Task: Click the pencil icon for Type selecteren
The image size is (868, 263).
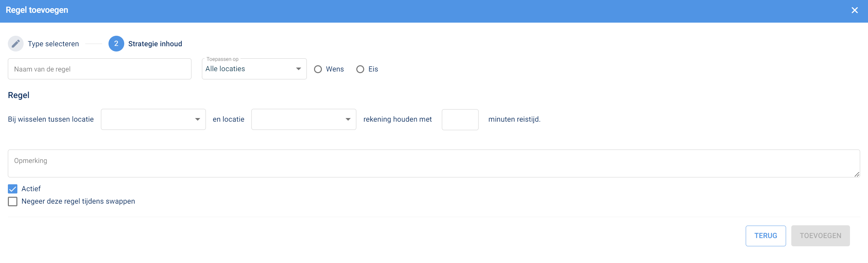Action: coord(15,44)
